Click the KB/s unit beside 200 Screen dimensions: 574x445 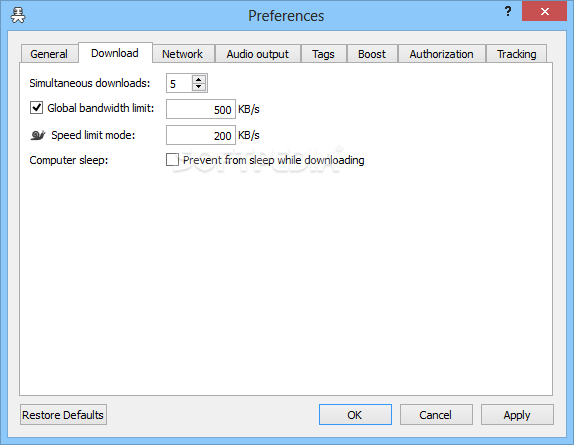(x=249, y=135)
